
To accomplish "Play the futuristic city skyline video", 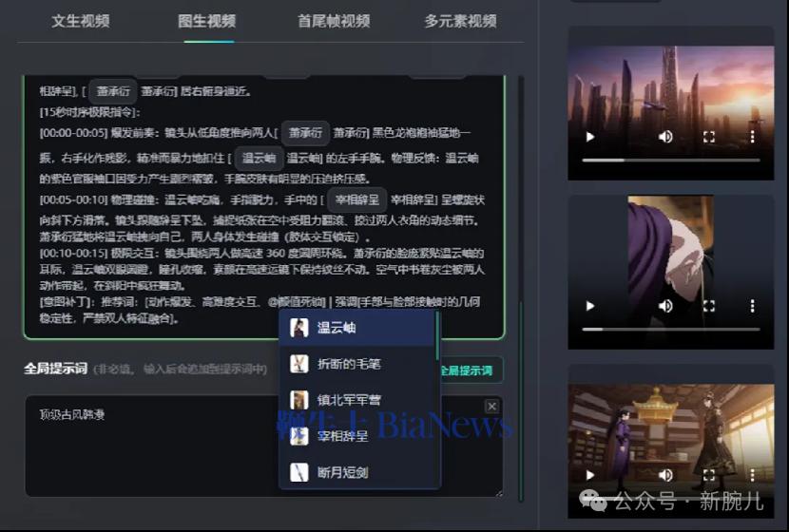I will tap(590, 137).
